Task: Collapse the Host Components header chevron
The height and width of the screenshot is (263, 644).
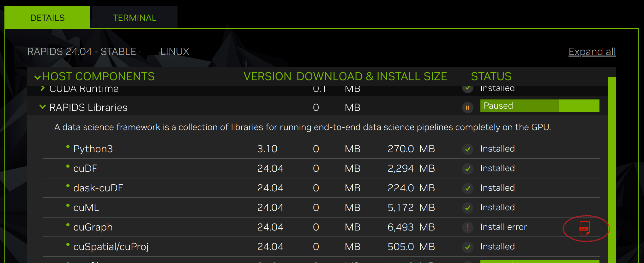Action: [38, 77]
